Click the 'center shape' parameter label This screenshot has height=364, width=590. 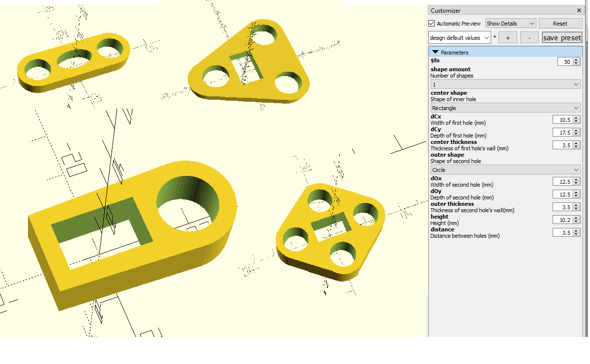pos(449,93)
